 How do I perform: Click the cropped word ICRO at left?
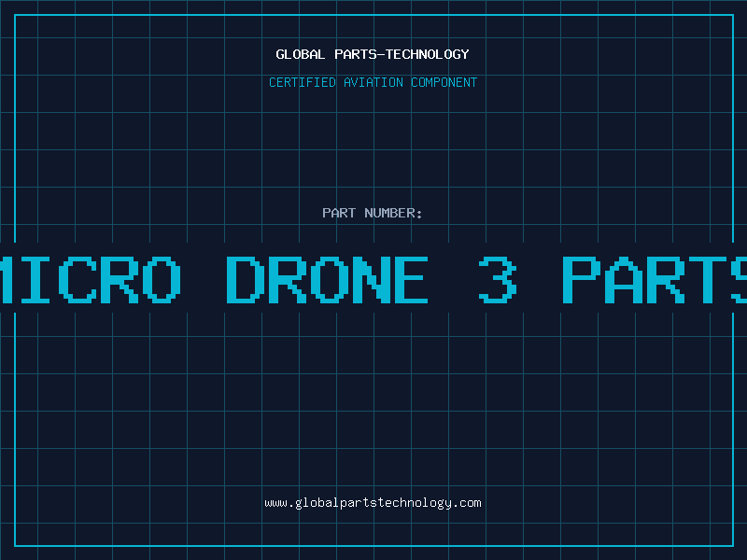pyautogui.click(x=91, y=280)
